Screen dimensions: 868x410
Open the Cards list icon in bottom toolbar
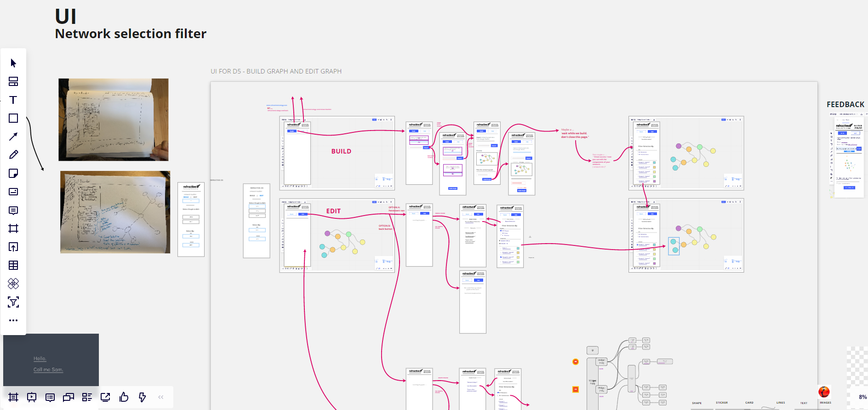87,397
